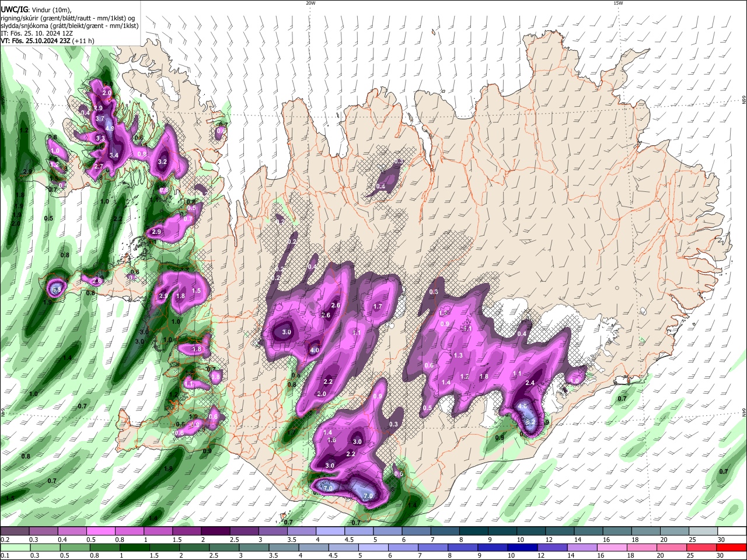Select the upper-row dark purple swatch between 2 and 2.5
The width and height of the screenshot is (747, 560).
[215, 531]
